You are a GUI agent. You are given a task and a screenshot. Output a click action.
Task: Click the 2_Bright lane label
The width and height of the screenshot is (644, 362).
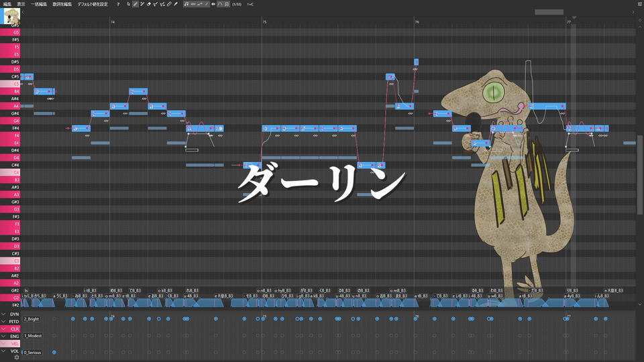click(32, 319)
